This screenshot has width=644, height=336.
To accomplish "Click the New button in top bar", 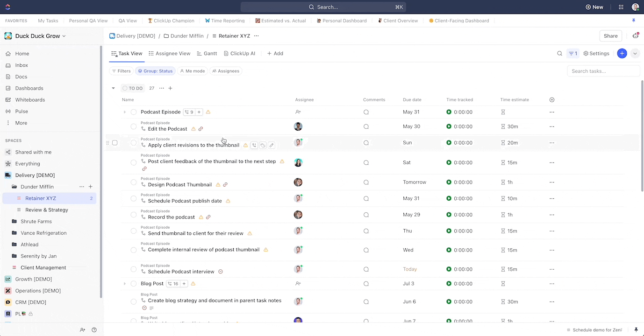I will point(594,7).
